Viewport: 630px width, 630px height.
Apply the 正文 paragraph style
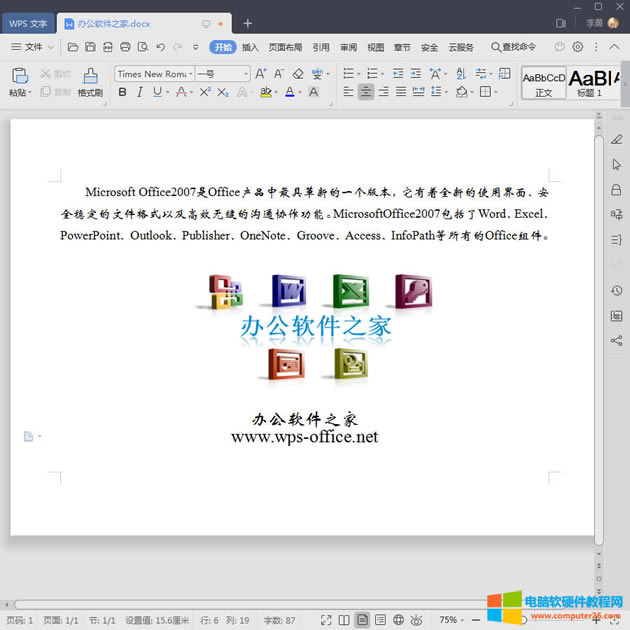543,83
